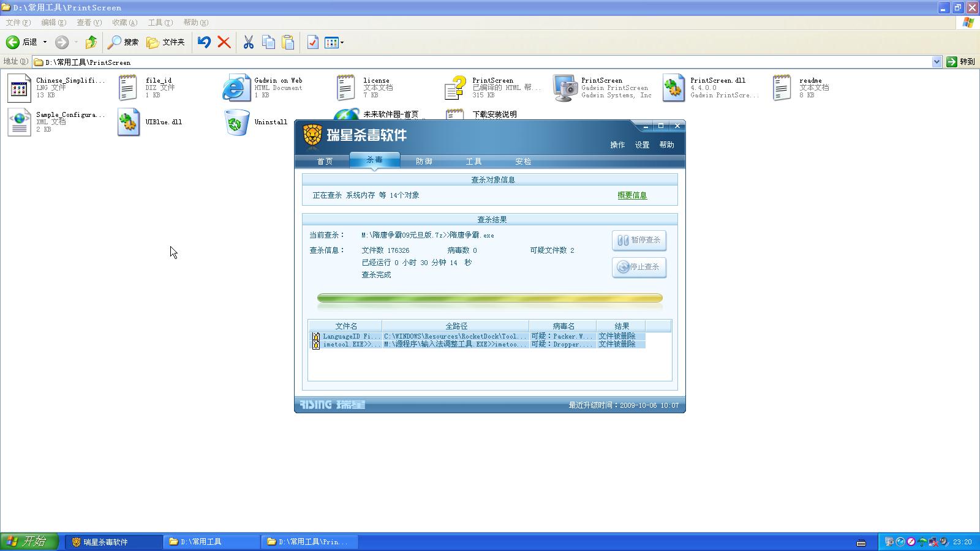Open the 编辑 menu

click(53, 23)
